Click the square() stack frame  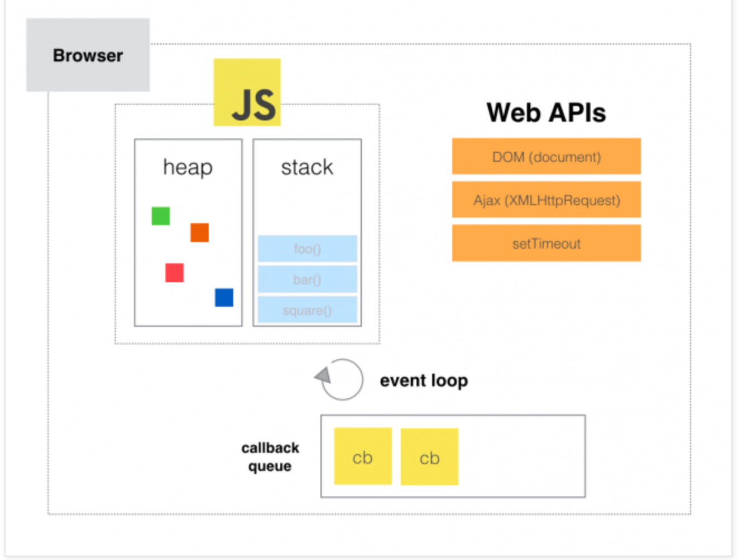[307, 310]
